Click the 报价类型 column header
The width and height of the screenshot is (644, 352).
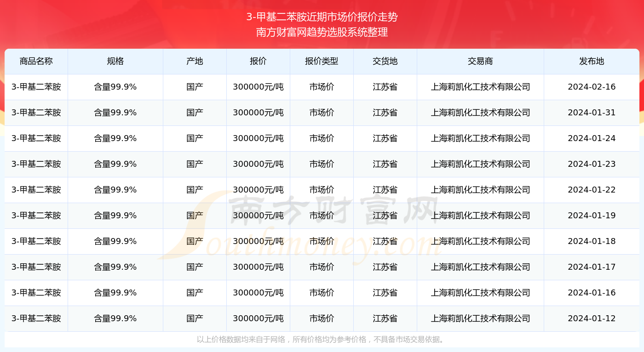point(322,61)
